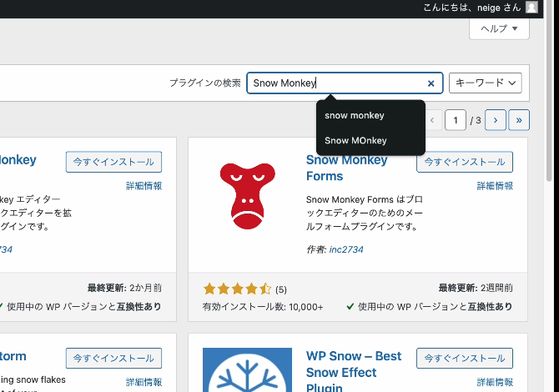Click the プラグインの検索 label
This screenshot has width=559, height=392.
click(205, 83)
